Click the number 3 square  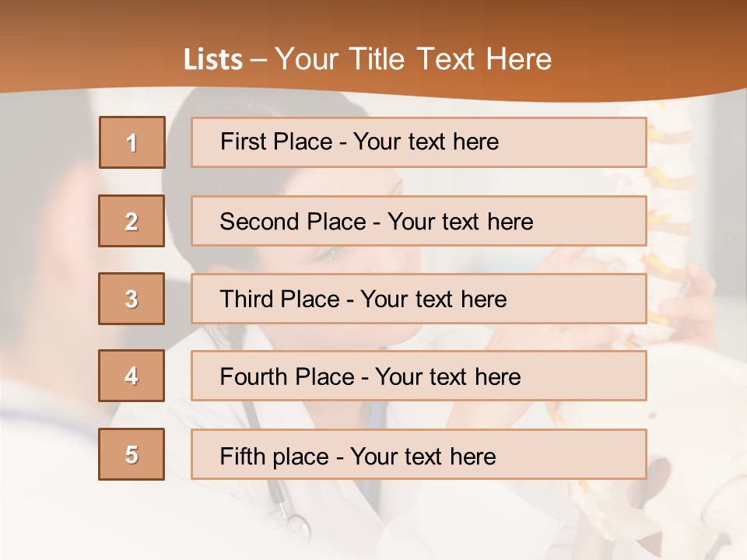132,299
